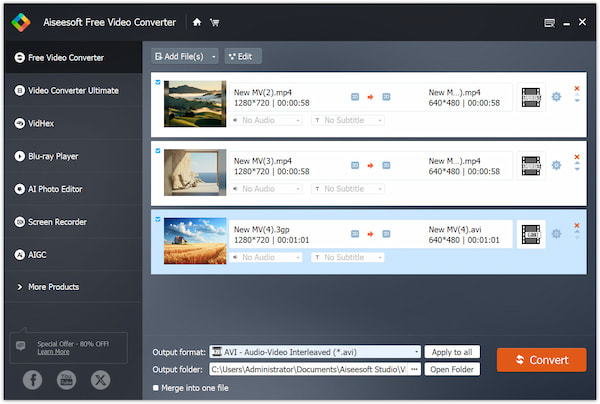600x404 pixels.
Task: Click the output name New MV(4).avi
Action: pos(455,230)
